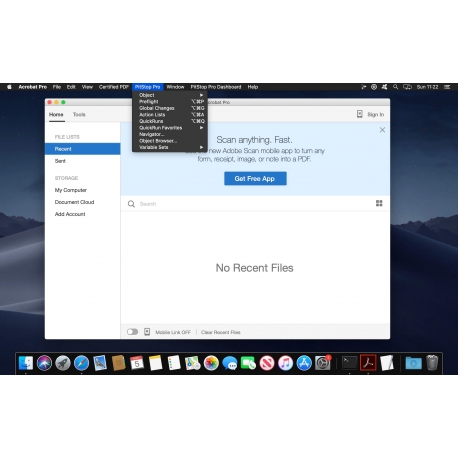Open the File menu
458x458 pixels.
pyautogui.click(x=57, y=87)
